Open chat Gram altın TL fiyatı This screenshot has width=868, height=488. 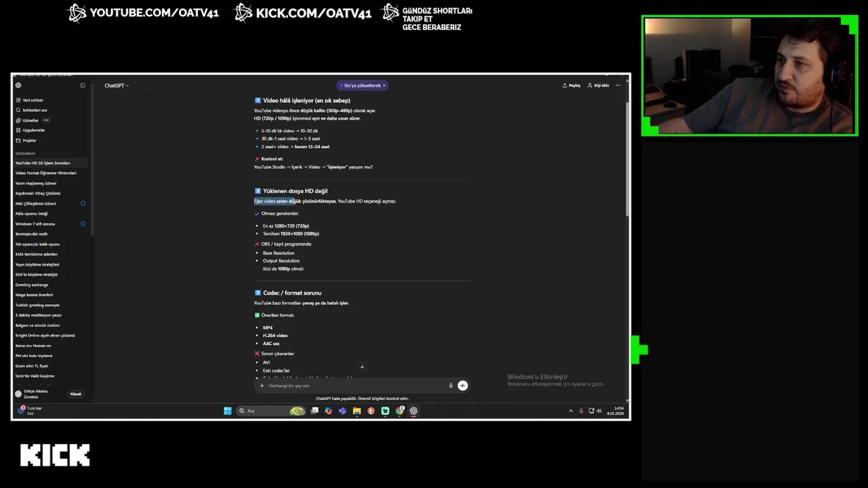pyautogui.click(x=32, y=366)
